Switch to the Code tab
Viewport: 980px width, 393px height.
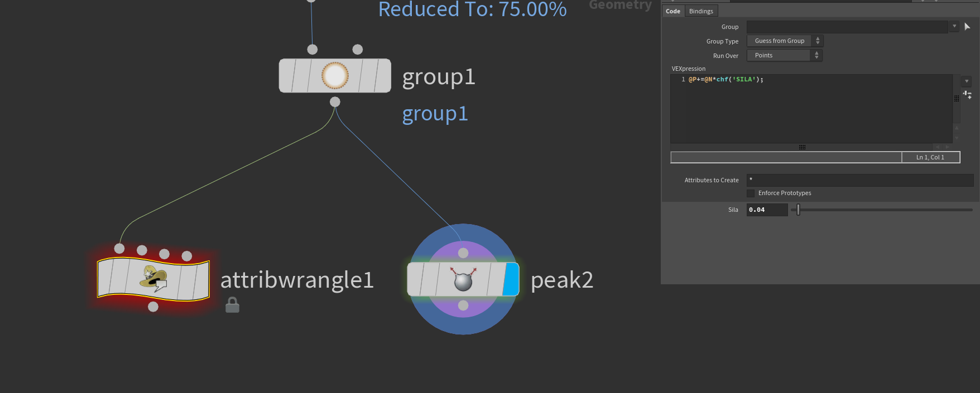(673, 11)
